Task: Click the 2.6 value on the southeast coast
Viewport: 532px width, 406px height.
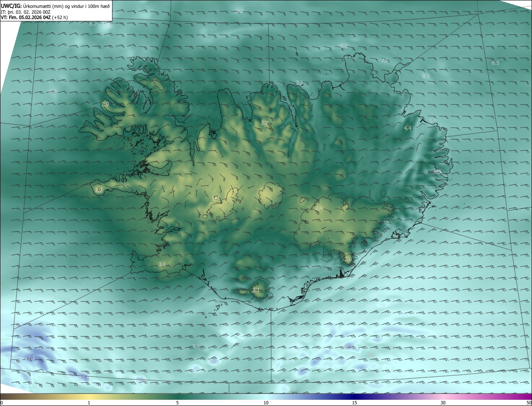Action: (x=348, y=259)
